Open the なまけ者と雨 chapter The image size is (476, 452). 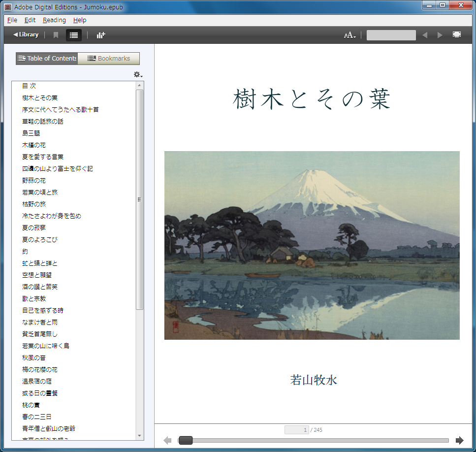[40, 323]
